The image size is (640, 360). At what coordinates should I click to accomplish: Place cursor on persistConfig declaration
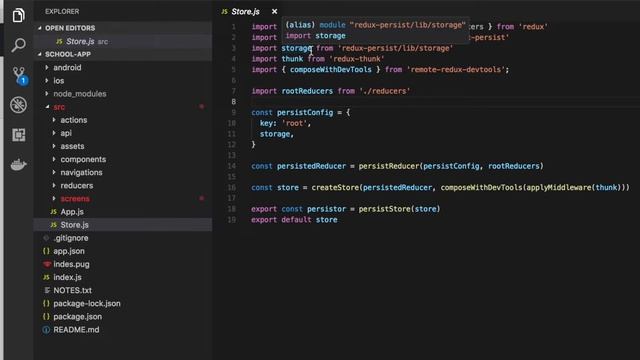coord(305,112)
